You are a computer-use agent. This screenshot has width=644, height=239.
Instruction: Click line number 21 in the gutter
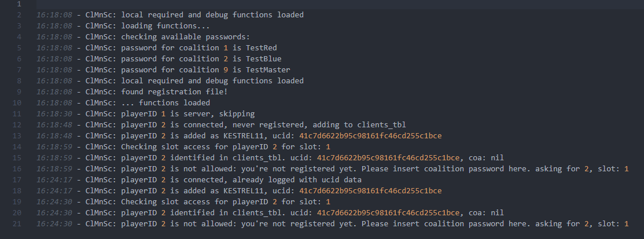17,224
